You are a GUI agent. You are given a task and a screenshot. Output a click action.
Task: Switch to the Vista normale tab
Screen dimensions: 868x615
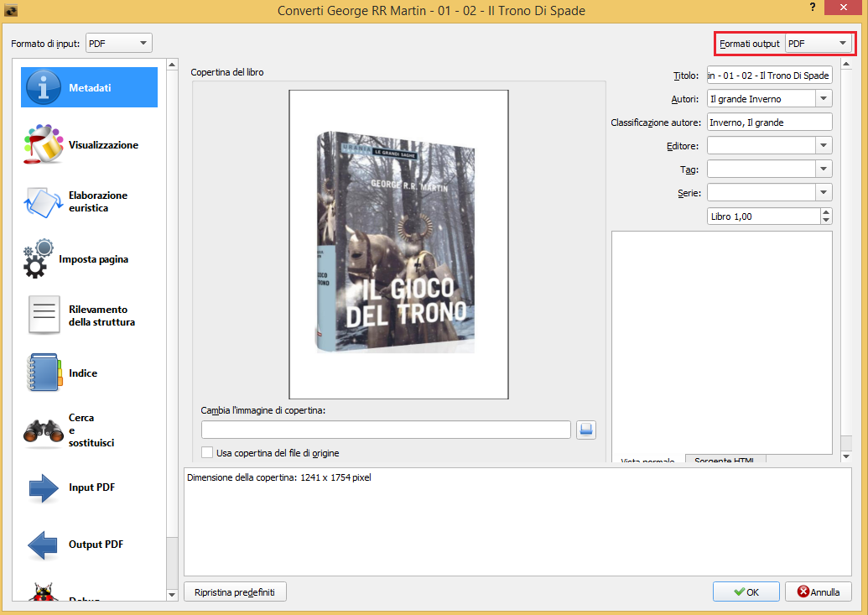[647, 459]
